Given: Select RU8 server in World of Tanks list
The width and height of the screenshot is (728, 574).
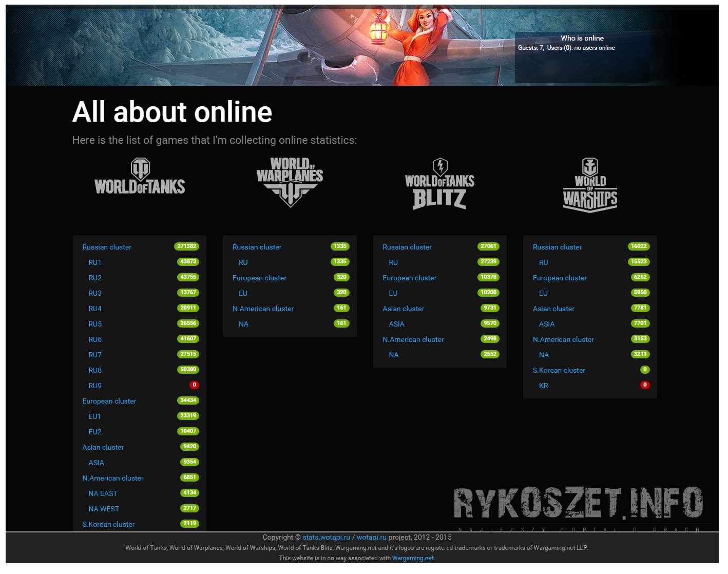Looking at the screenshot, I should click(95, 370).
